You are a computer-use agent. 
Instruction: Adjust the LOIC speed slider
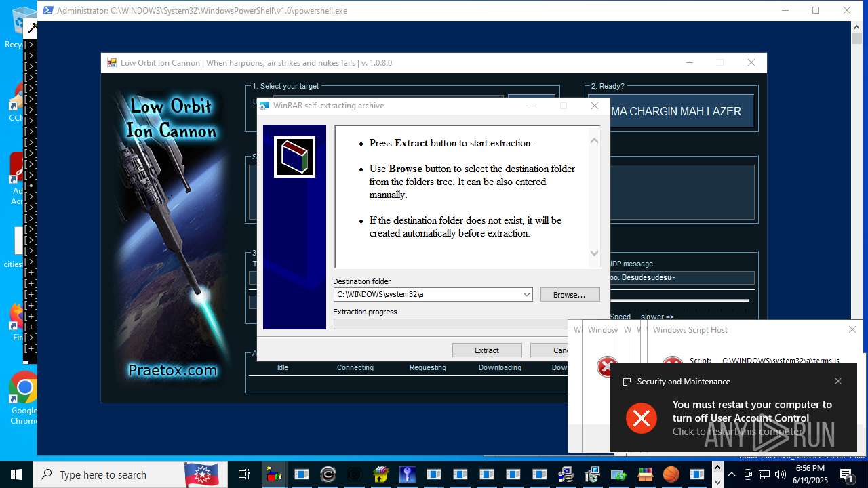tap(680, 300)
